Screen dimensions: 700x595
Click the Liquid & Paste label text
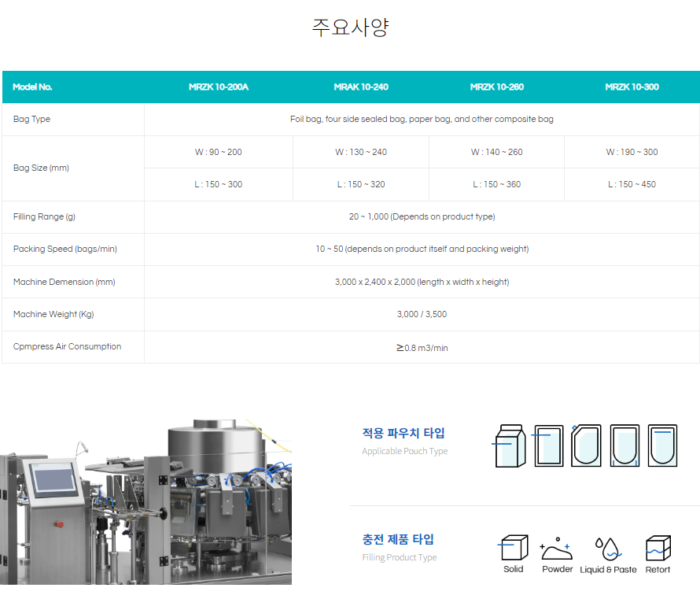click(x=608, y=570)
